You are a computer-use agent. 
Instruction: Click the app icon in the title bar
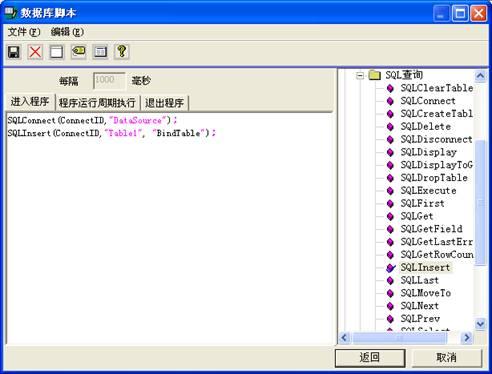click(x=10, y=13)
